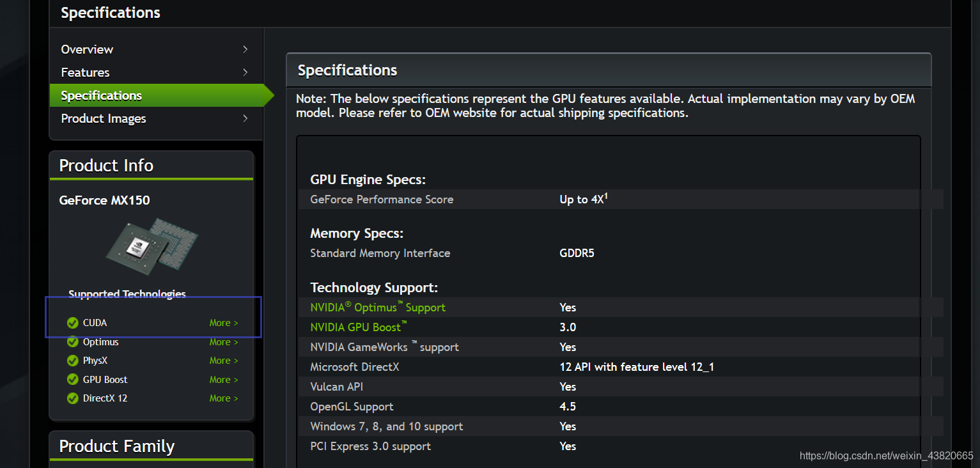980x468 pixels.
Task: Click the More link for DirectX 12
Action: point(224,398)
